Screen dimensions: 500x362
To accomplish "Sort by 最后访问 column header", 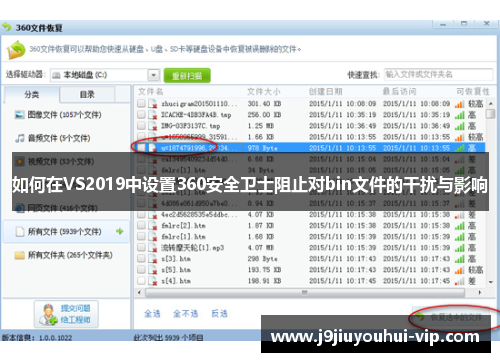I will point(399,91).
